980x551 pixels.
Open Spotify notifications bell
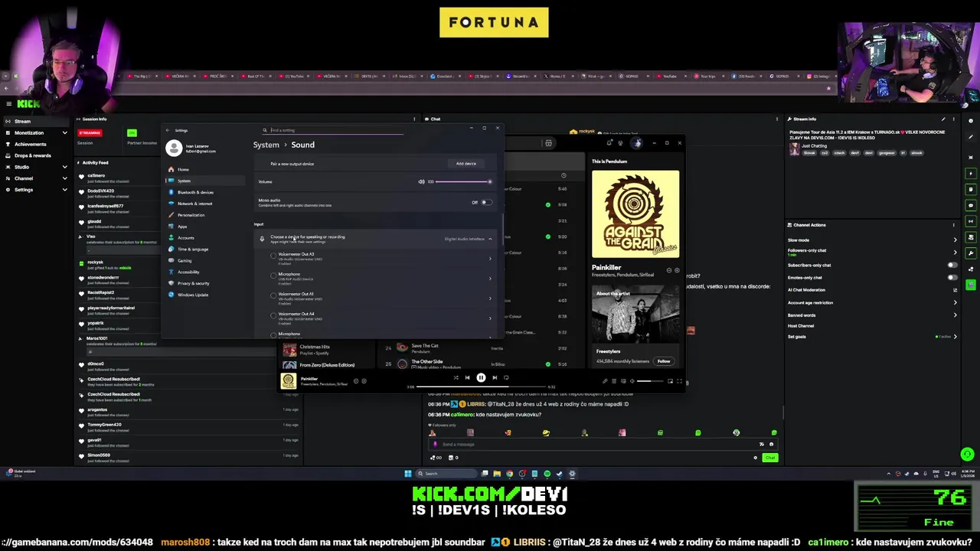coord(609,143)
